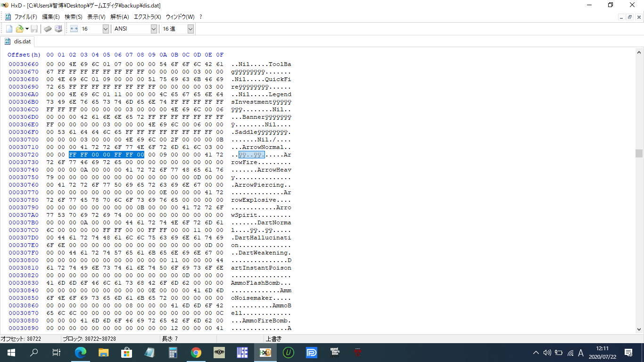This screenshot has height=362, width=644.
Task: Expand the 16進 offset base dropdown
Action: pyautogui.click(x=190, y=29)
